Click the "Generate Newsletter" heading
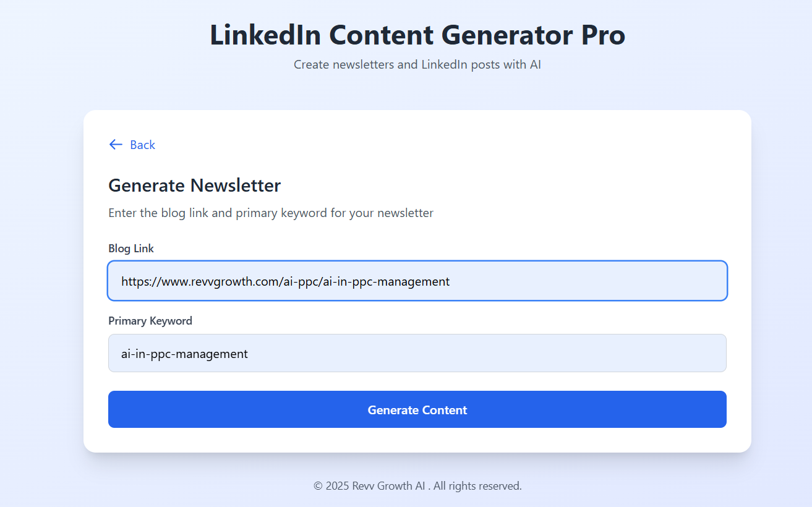The width and height of the screenshot is (812, 507). 194,185
